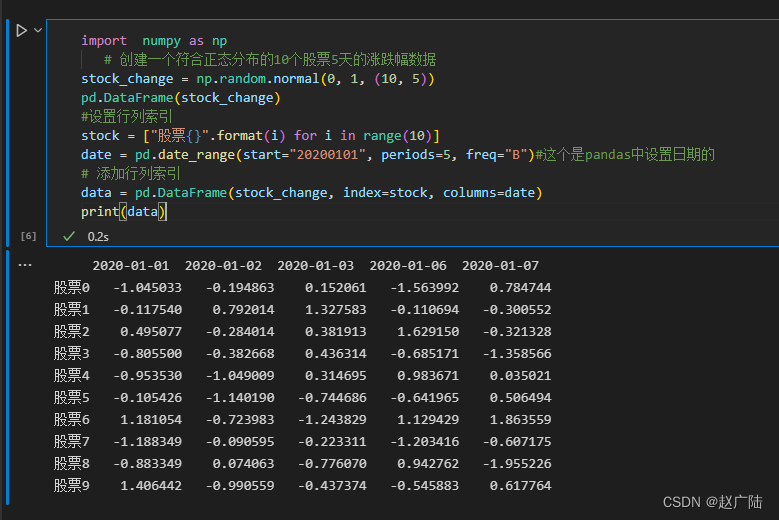The image size is (779, 520).
Task: Click column header 2020-01-07
Action: [500, 266]
